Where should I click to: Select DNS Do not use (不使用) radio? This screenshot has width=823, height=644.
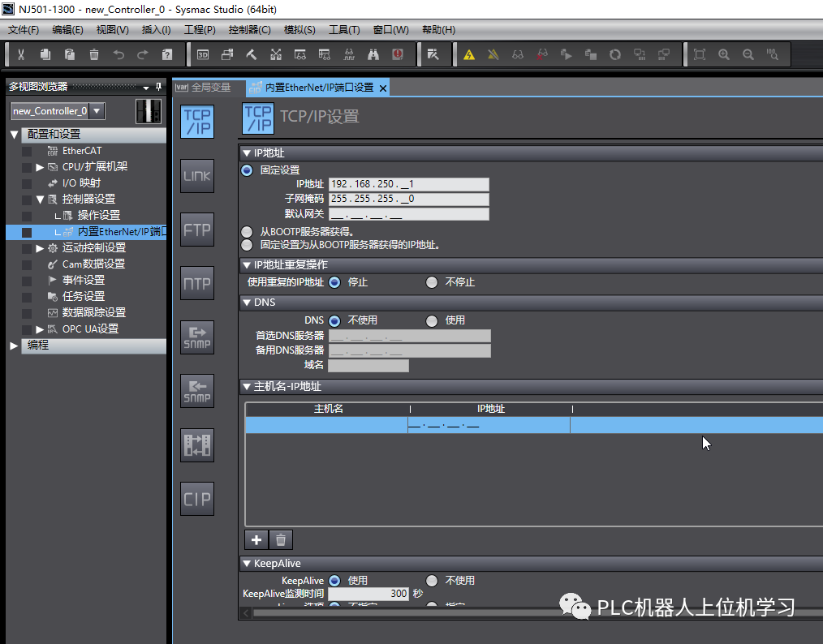(334, 320)
